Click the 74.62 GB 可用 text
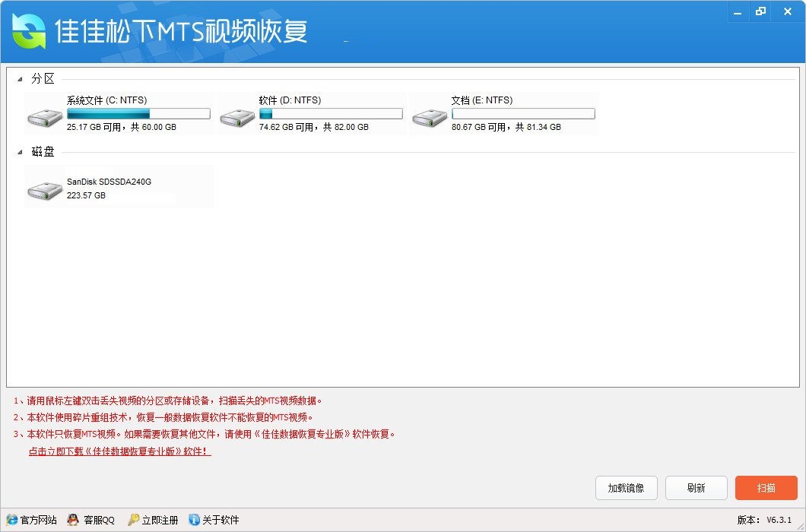The image size is (806, 532). [287, 127]
